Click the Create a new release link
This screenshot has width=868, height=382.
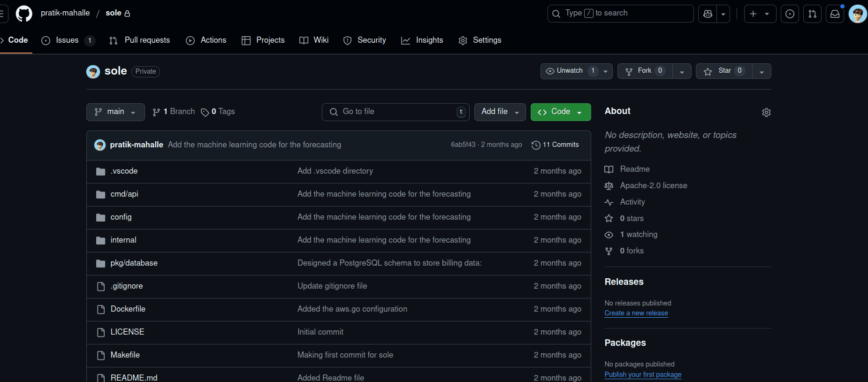point(636,313)
